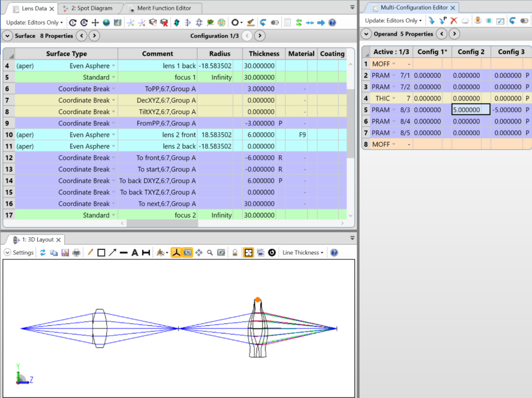Select the pencil draw tool in 3D Layout

tap(90, 253)
